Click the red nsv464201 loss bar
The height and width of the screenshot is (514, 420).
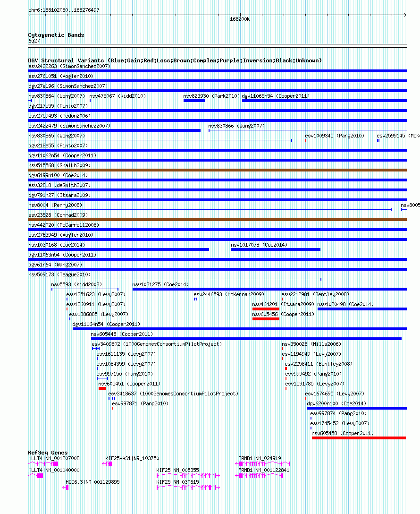pyautogui.click(x=266, y=309)
